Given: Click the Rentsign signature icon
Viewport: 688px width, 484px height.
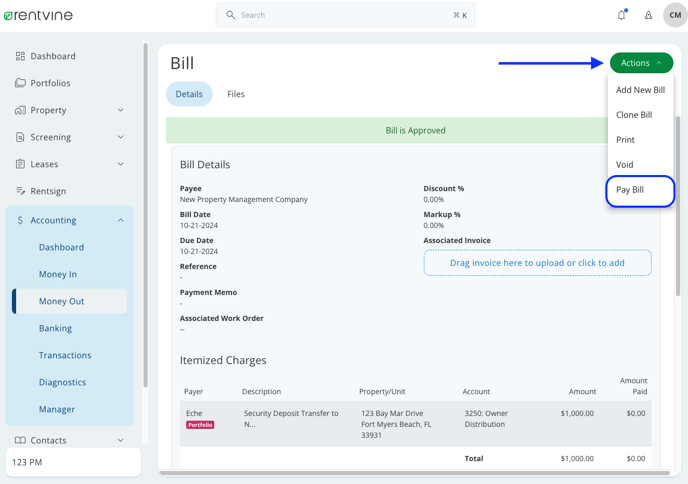Looking at the screenshot, I should 20,191.
